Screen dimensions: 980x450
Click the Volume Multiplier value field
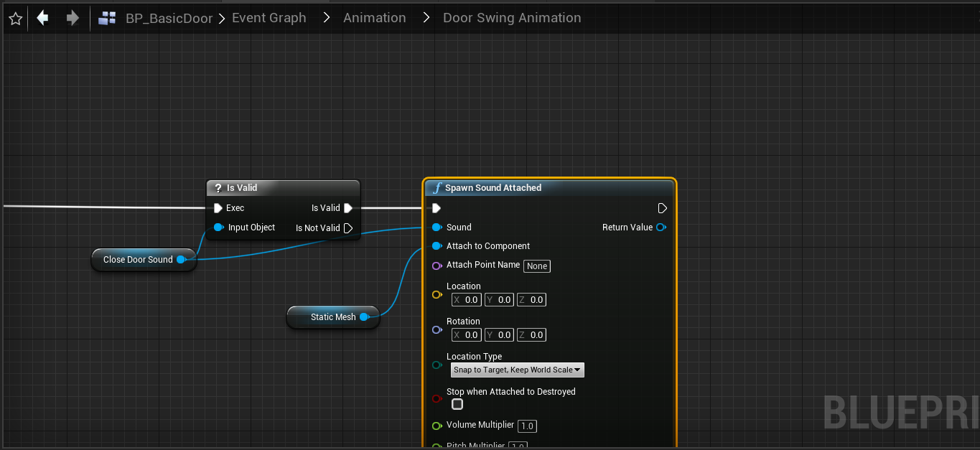coord(527,426)
